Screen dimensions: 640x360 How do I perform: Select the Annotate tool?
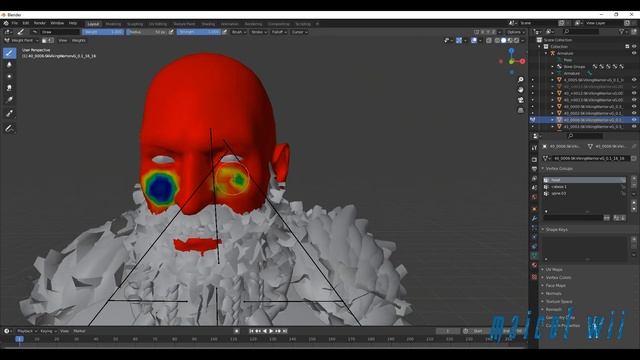[9, 129]
